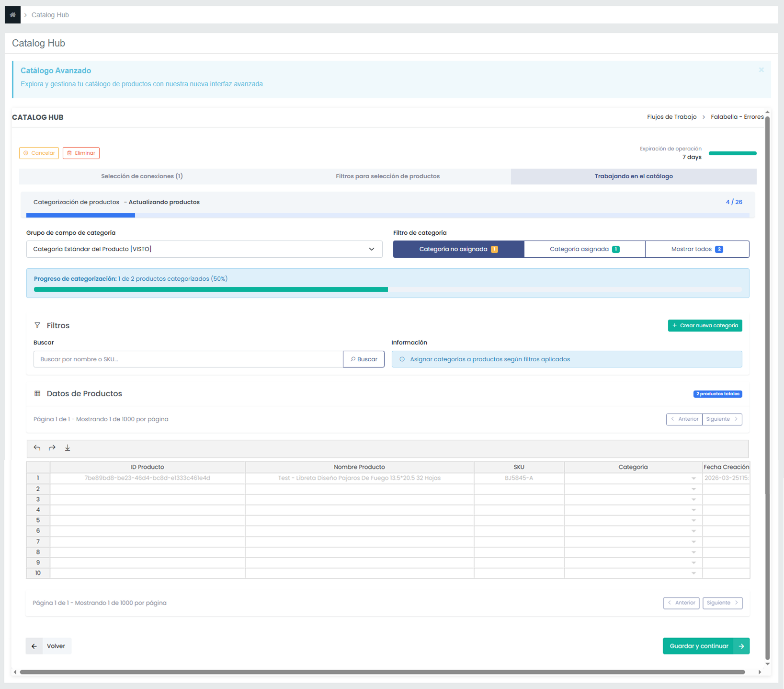Select the Categoría asignada filter
This screenshot has width=784, height=689.
[x=584, y=249]
